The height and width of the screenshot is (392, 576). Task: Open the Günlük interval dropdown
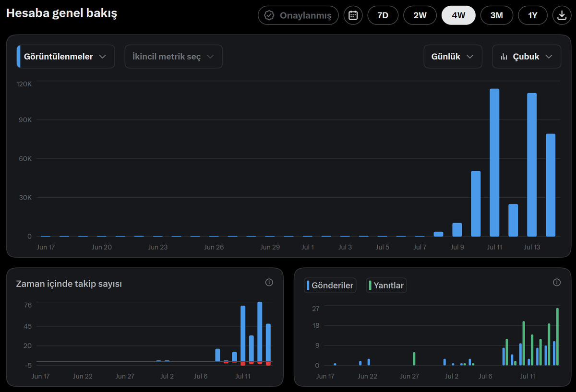click(453, 57)
